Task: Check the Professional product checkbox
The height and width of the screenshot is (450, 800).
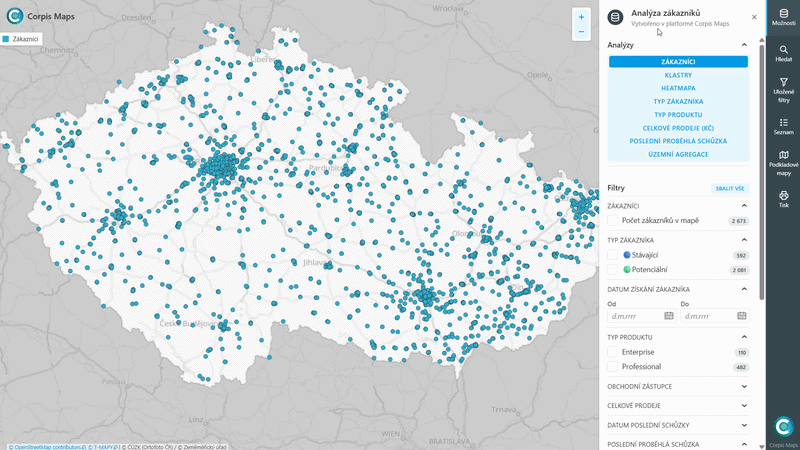Action: point(612,366)
